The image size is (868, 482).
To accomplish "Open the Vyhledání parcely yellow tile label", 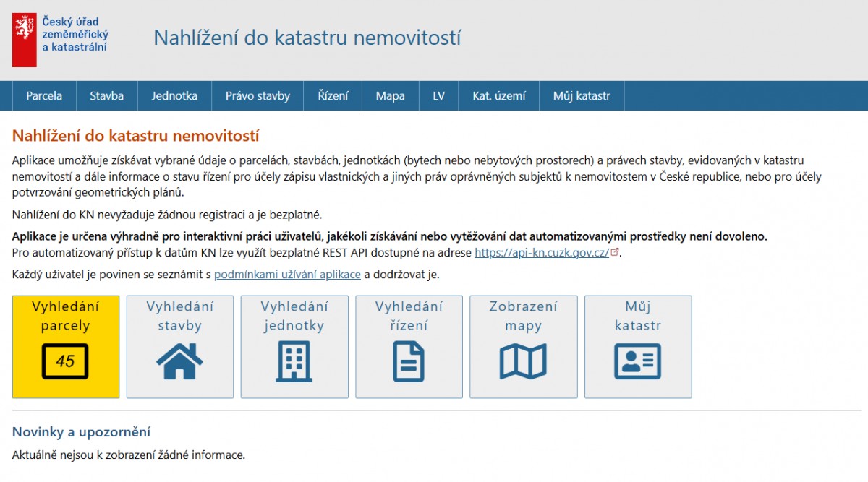I will [x=65, y=316].
